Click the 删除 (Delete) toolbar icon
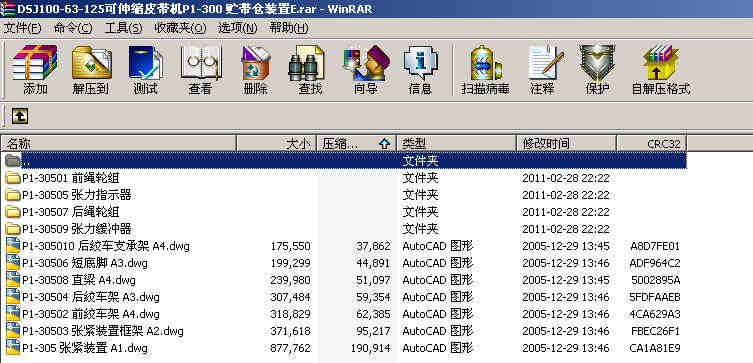753x363 pixels. click(255, 62)
